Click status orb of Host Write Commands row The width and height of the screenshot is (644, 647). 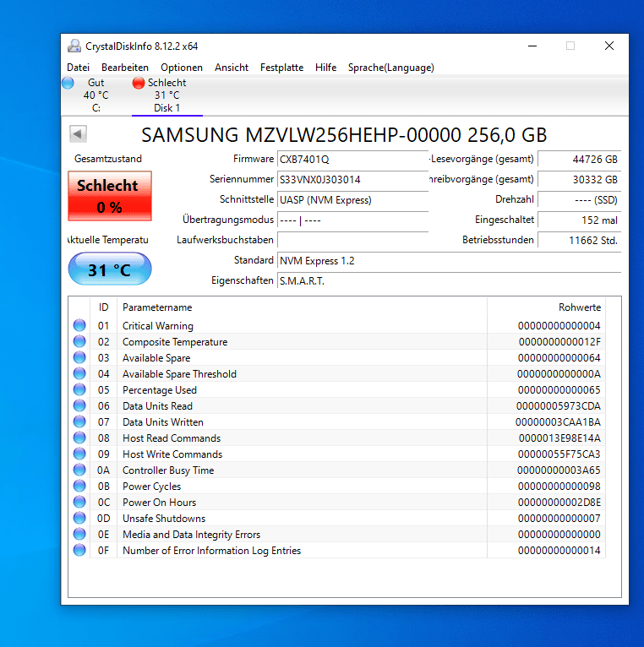(79, 454)
